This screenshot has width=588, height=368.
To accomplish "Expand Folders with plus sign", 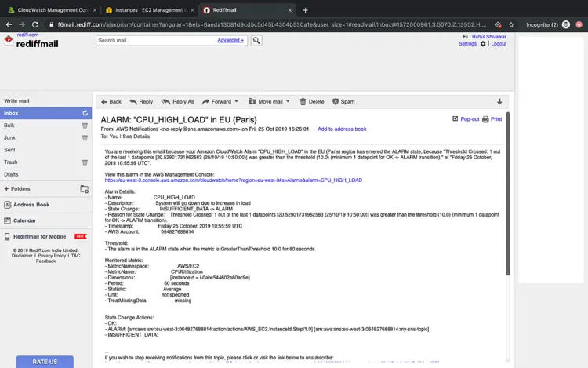I will [6, 188].
